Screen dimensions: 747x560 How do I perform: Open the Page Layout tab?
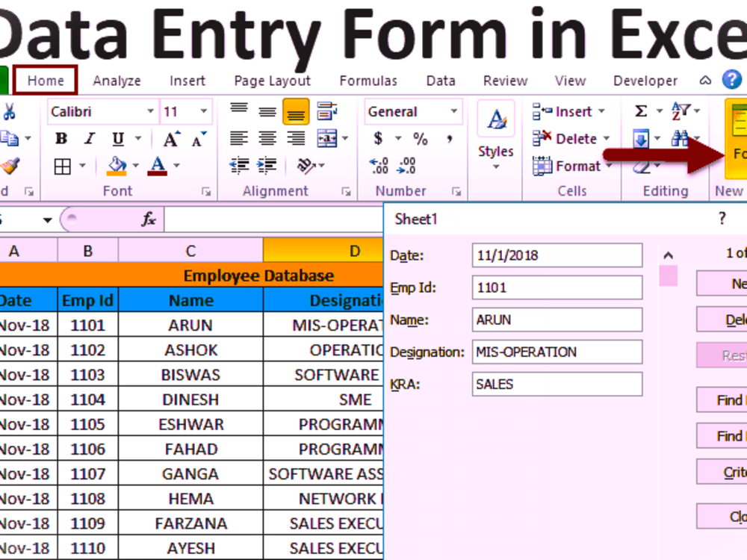[x=272, y=81]
